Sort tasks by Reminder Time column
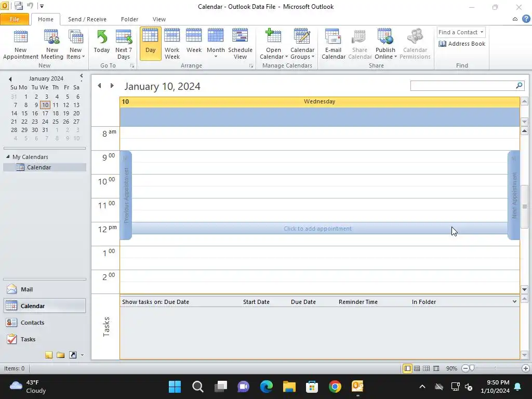 pyautogui.click(x=358, y=302)
